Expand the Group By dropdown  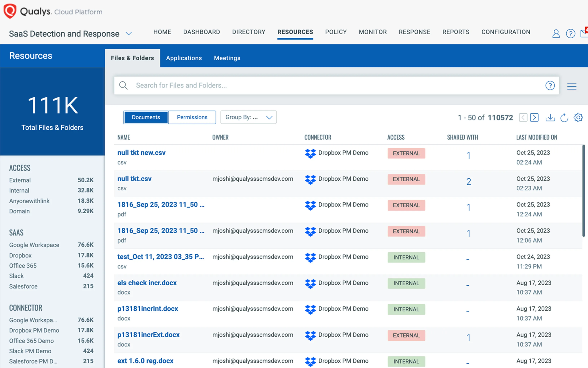(248, 117)
